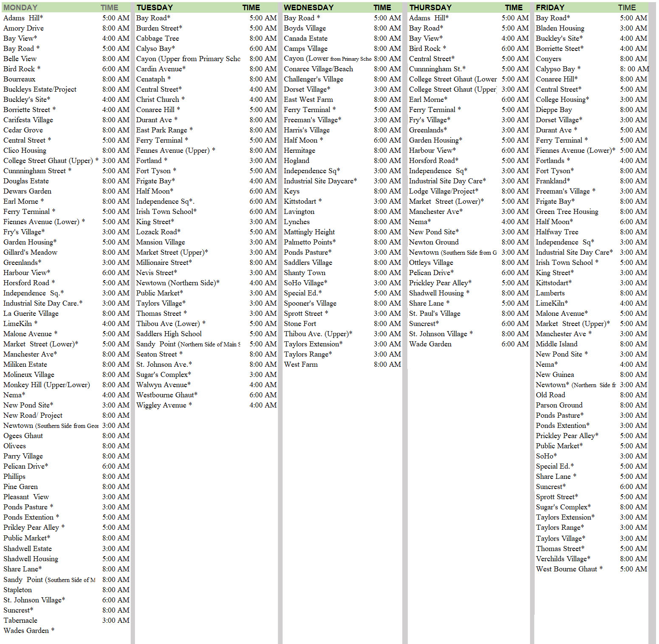
Task: Select Bladen Housing cell under Friday
Action: click(560, 28)
